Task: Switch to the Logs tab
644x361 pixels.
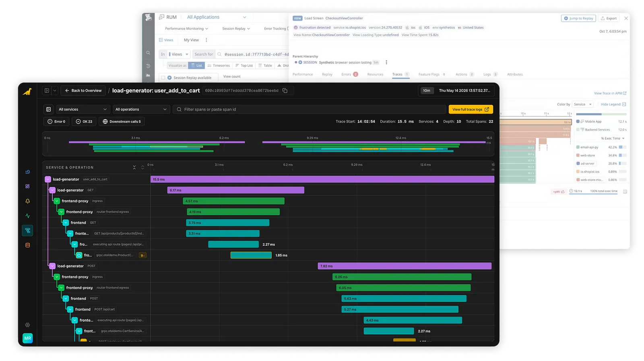Action: pyautogui.click(x=490, y=75)
